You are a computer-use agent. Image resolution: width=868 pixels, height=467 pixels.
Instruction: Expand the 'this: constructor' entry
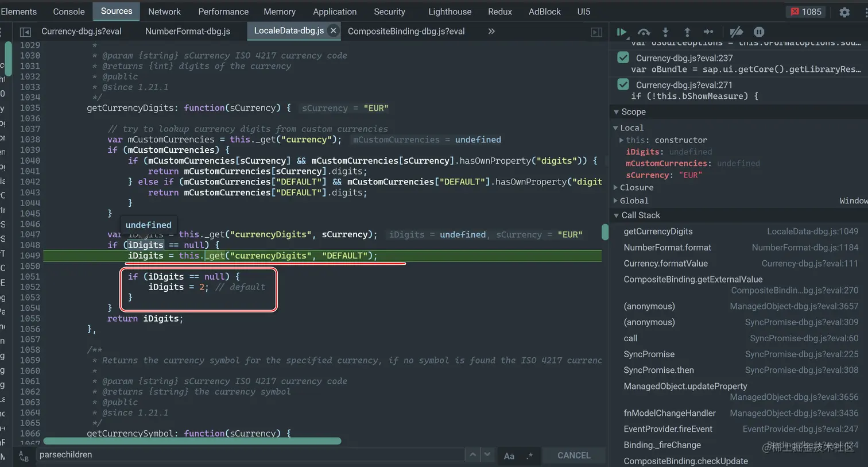pyautogui.click(x=622, y=140)
